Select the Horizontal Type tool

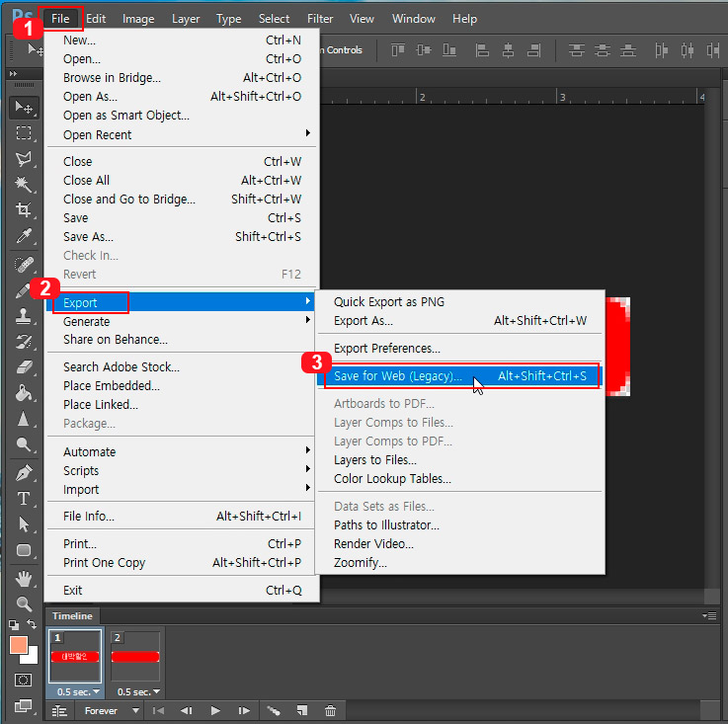pyautogui.click(x=24, y=499)
